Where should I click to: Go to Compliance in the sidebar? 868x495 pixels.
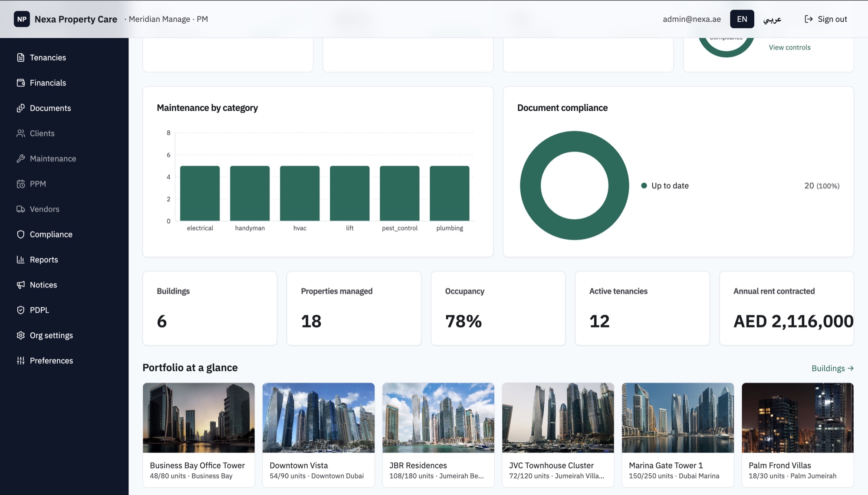64,234
